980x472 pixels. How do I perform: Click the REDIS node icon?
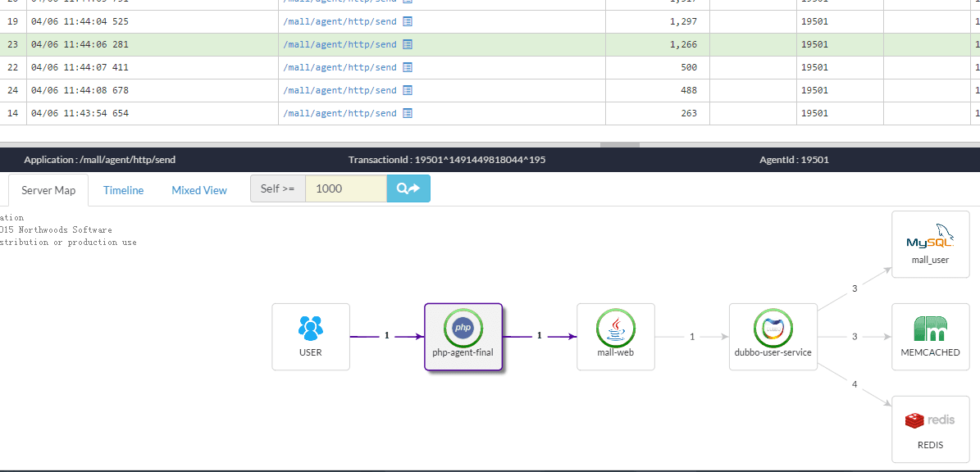[x=930, y=420]
